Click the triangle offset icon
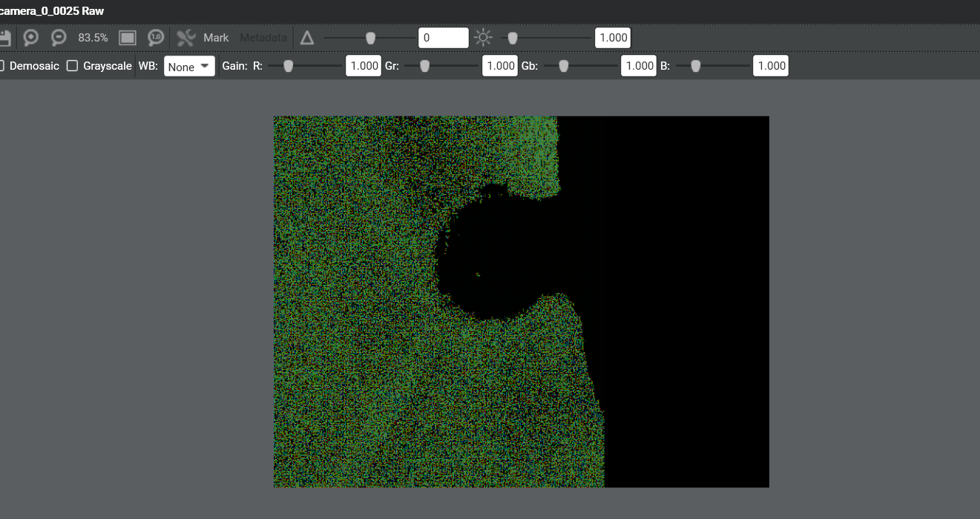This screenshot has height=519, width=980. click(307, 38)
